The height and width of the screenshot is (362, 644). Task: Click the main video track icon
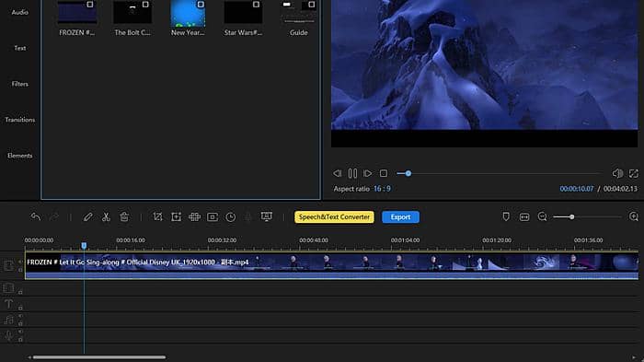point(8,265)
